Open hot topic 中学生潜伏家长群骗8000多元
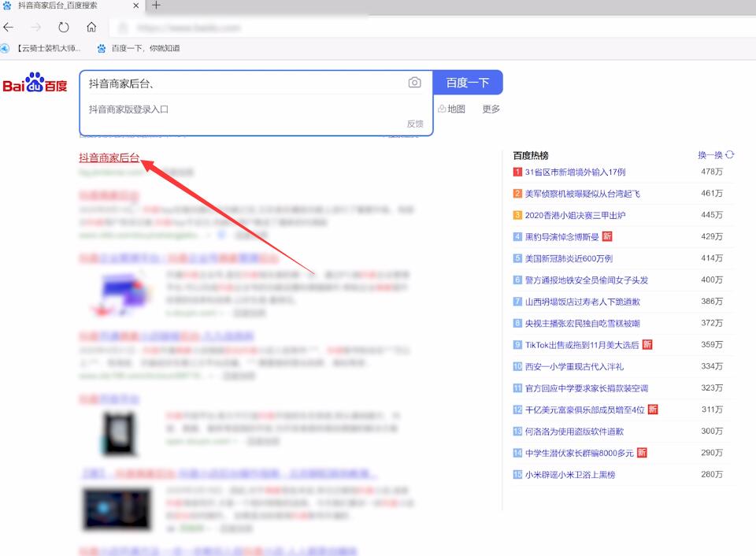This screenshot has width=756, height=556. (x=579, y=453)
